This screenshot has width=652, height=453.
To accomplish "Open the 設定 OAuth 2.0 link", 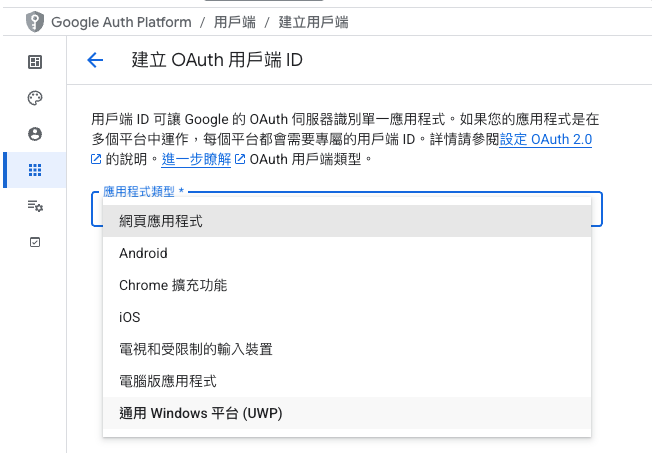I will pos(546,140).
